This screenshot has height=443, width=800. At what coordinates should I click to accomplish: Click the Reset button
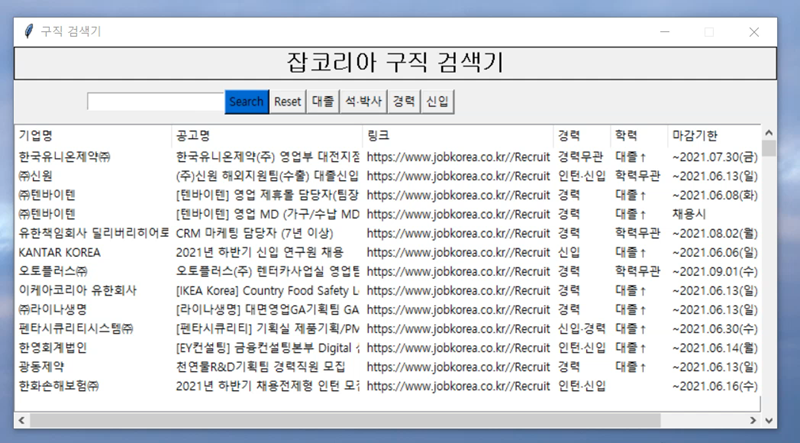pyautogui.click(x=287, y=102)
